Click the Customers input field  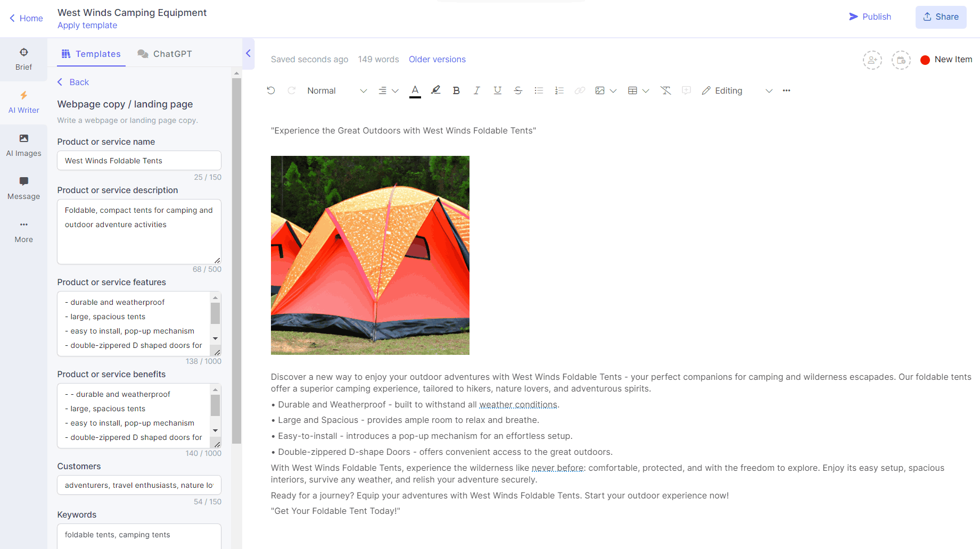(x=139, y=485)
